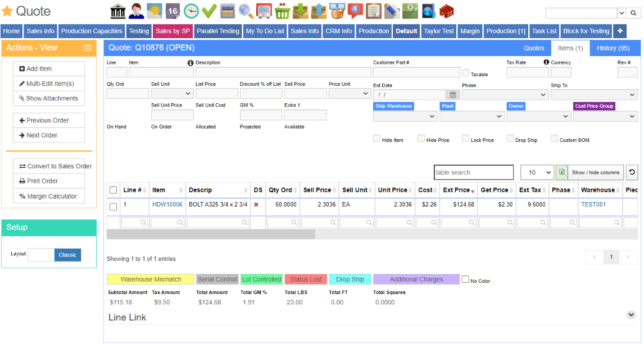Click the red factory building icon
Screen dimensions: 644x344
click(x=446, y=11)
